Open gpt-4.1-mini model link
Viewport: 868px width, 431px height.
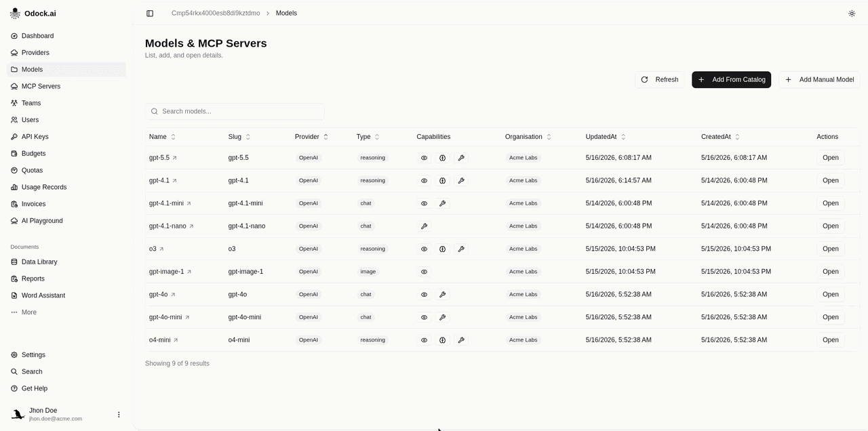coord(170,203)
